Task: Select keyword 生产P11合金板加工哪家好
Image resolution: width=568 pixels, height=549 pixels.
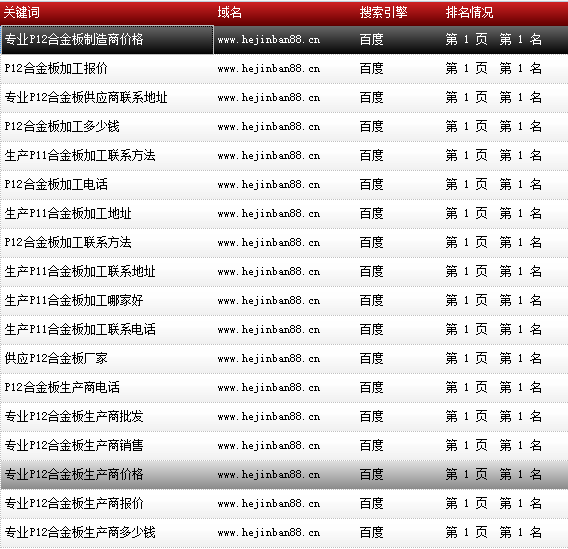Action: (x=74, y=300)
